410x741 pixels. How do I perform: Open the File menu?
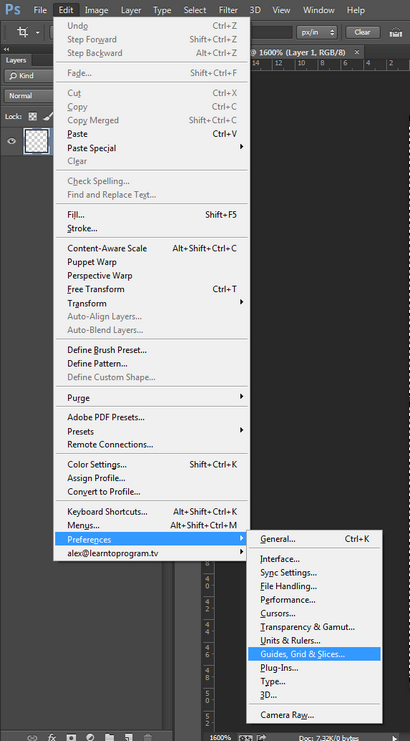point(40,10)
